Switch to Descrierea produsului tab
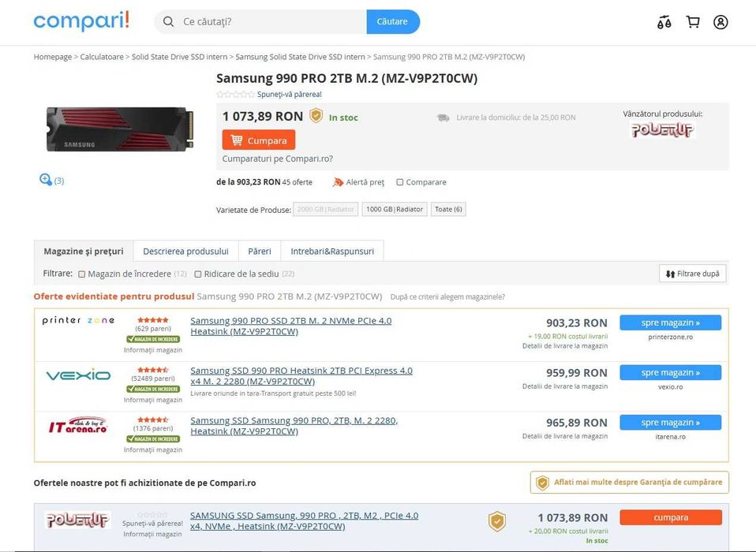Screen dimensions: 756x552 185,251
